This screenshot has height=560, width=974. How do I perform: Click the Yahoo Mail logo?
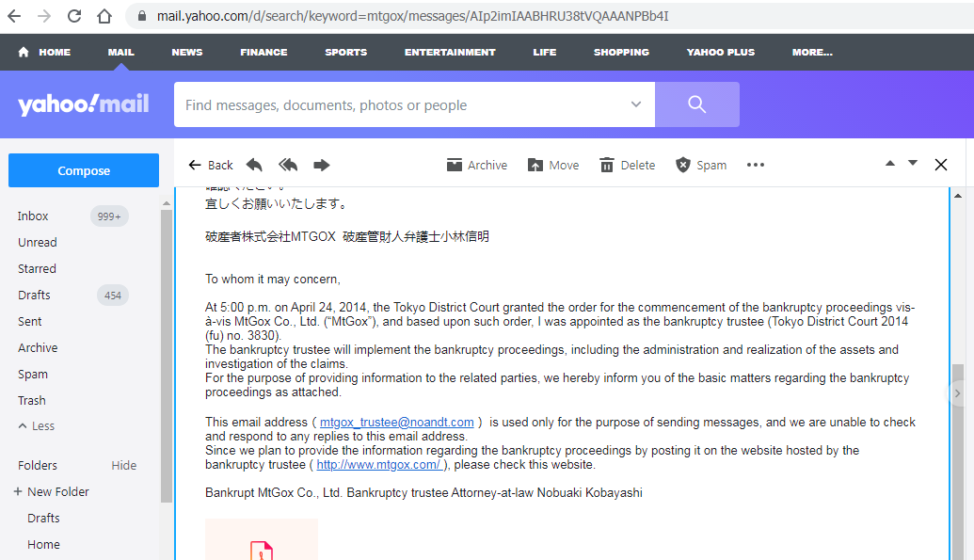[84, 104]
